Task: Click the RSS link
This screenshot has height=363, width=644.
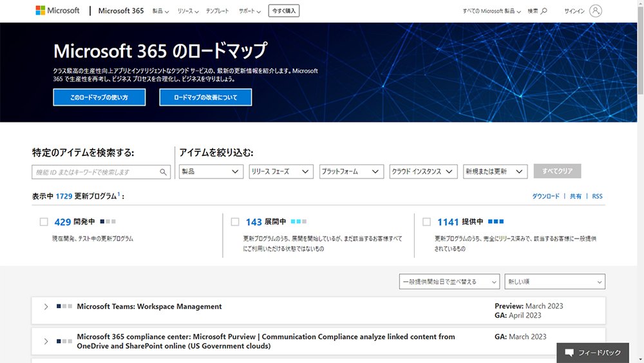Action: tap(597, 196)
